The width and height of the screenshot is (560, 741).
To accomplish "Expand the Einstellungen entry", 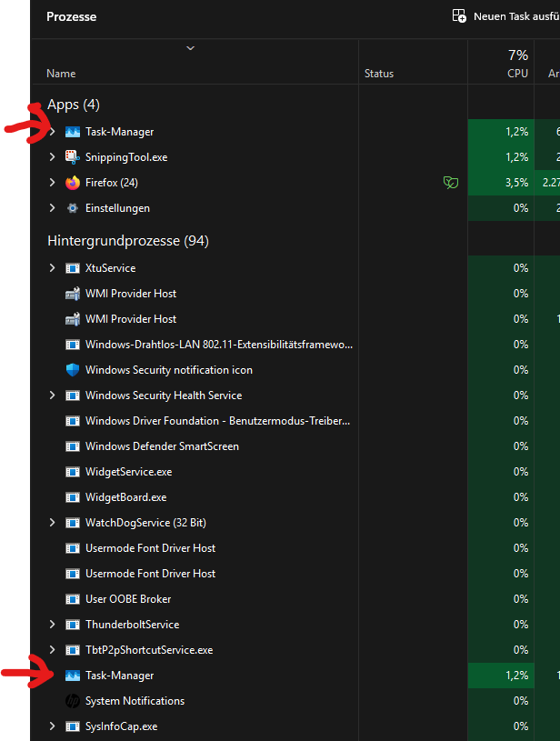I will tap(52, 208).
